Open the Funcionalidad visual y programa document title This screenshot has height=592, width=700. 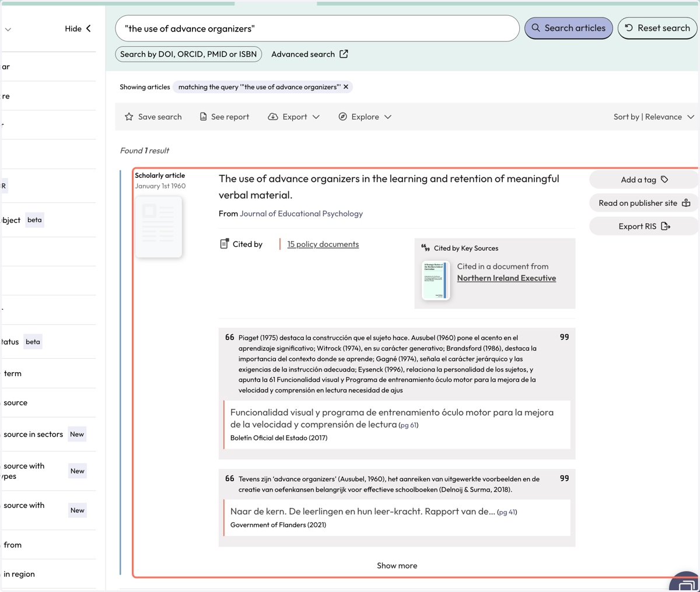392,418
